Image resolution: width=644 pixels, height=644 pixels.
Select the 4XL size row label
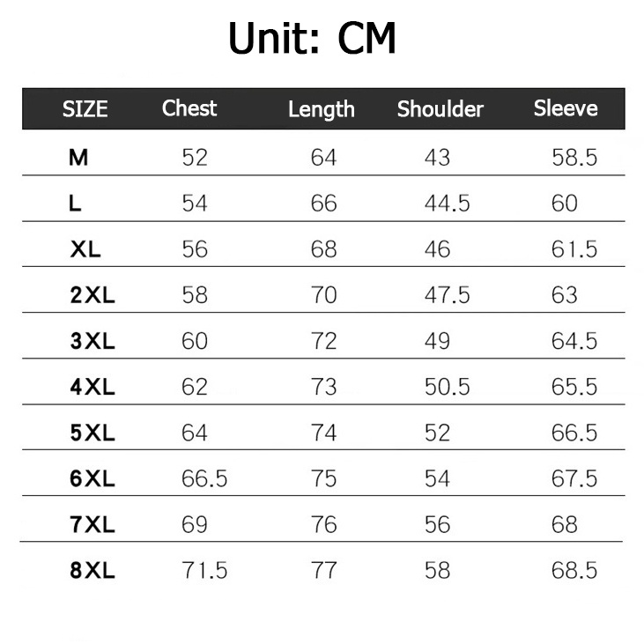coord(93,387)
